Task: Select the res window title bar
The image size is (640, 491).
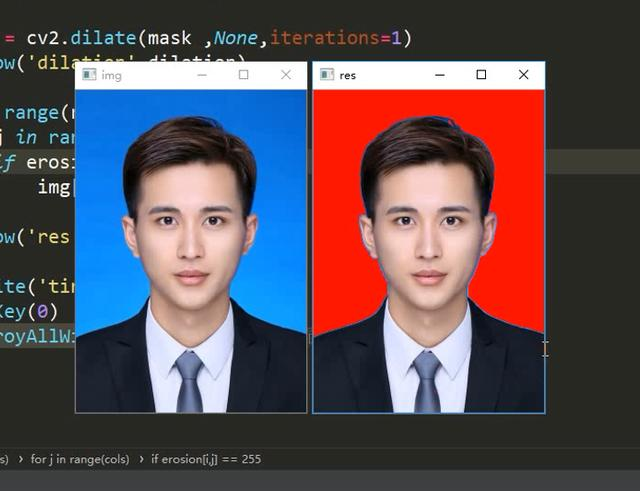Action: point(429,76)
